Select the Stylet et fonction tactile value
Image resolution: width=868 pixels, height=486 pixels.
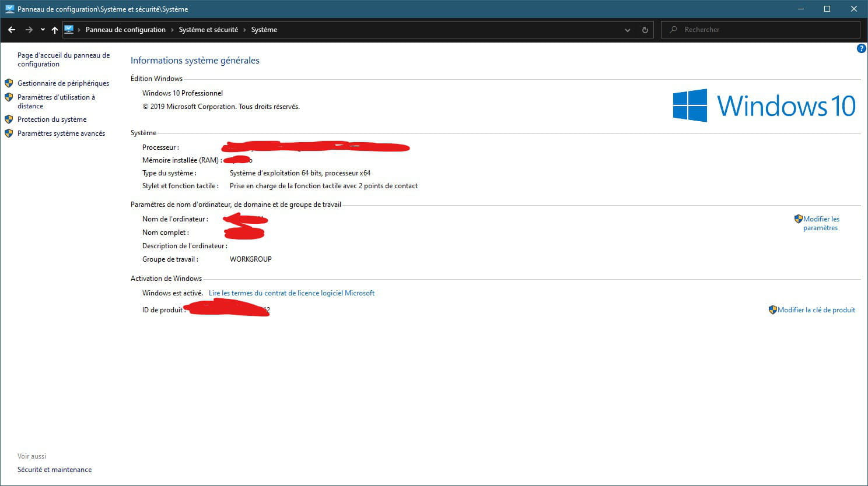(324, 186)
